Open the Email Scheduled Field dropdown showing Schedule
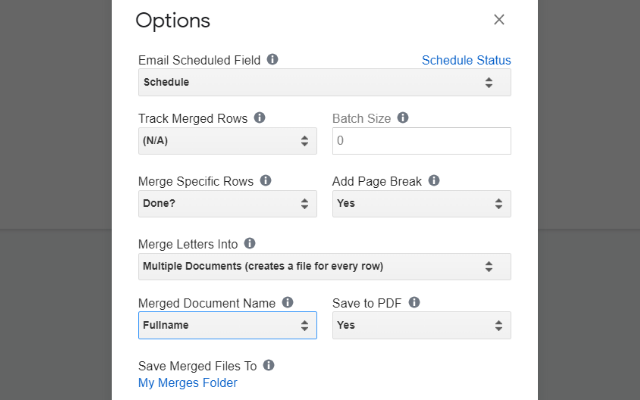This screenshot has height=400, width=640. point(324,82)
